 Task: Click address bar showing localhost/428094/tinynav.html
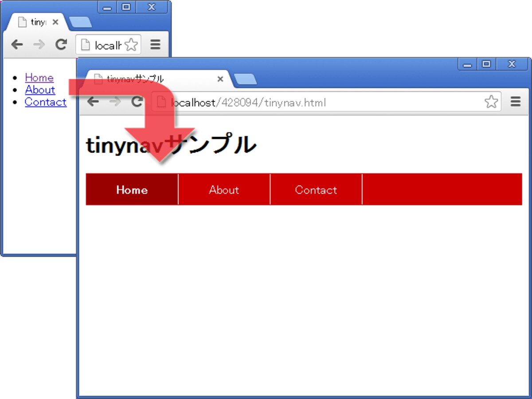coord(326,102)
